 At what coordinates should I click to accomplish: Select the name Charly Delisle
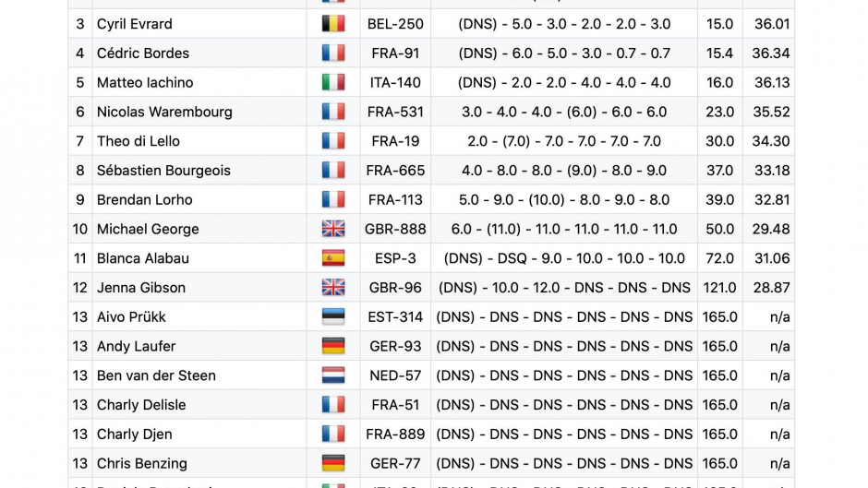click(x=141, y=405)
